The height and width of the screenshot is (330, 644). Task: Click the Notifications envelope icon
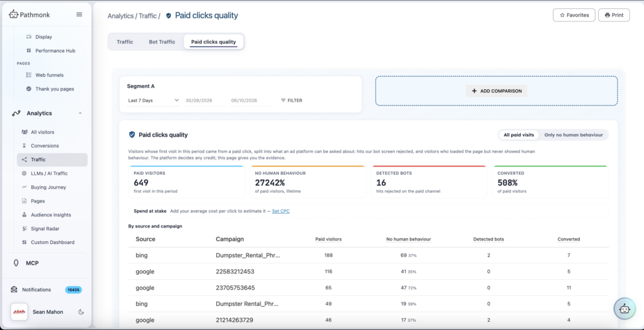pyautogui.click(x=14, y=289)
